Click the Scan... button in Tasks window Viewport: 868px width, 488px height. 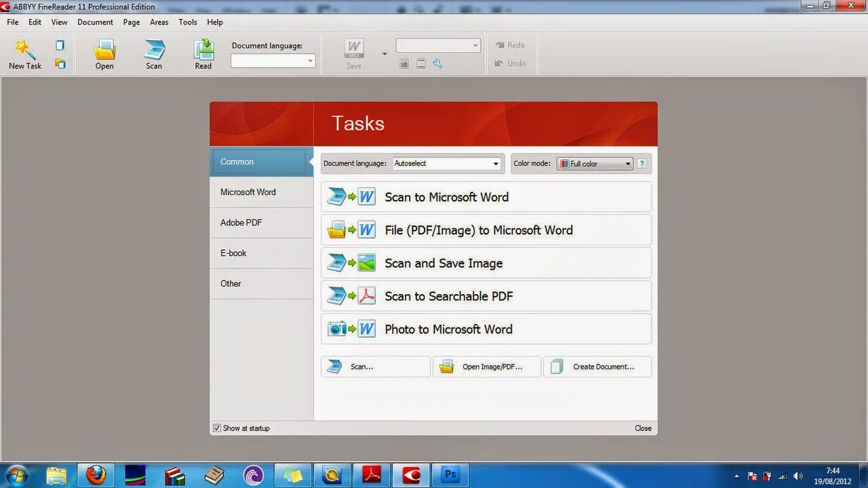coord(376,367)
